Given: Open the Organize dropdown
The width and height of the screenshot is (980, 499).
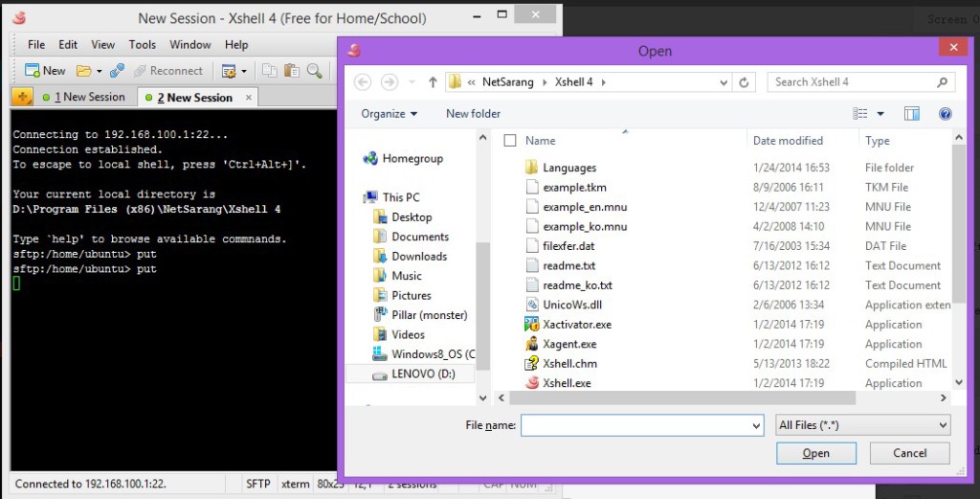Looking at the screenshot, I should click(x=389, y=113).
